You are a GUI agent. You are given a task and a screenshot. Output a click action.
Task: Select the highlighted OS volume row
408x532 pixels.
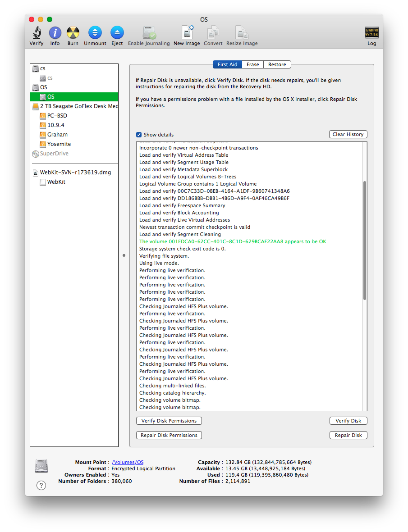tap(74, 97)
